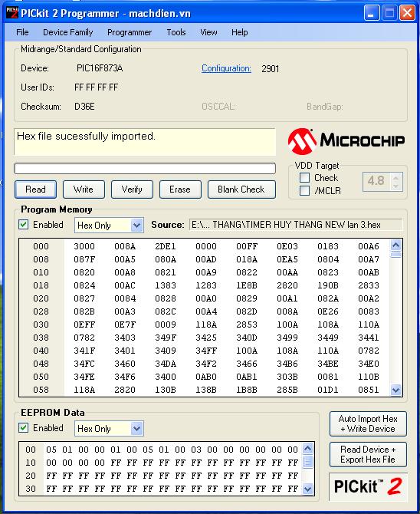The image size is (420, 514).
Task: Open the File menu
Action: 22,32
